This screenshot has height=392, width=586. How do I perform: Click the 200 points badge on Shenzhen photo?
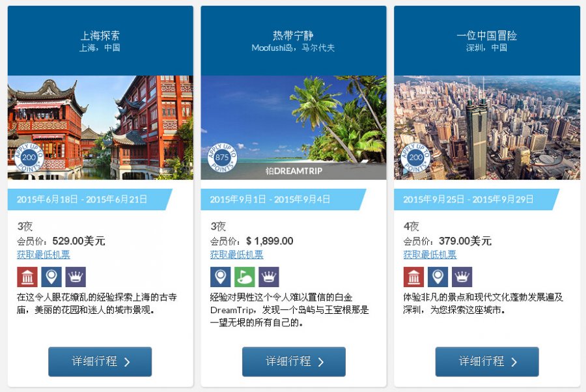coord(415,158)
